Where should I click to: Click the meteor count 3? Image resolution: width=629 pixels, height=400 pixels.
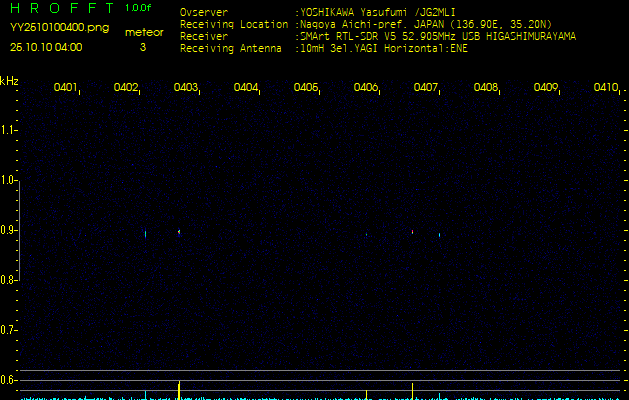point(143,47)
